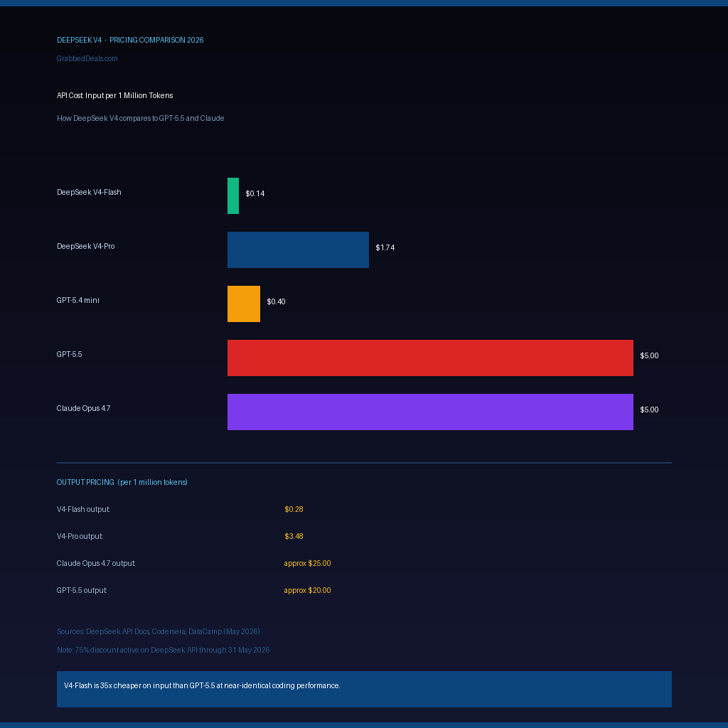The height and width of the screenshot is (728, 728).
Task: Click the 'Claude Opus 4.7 output' row label
Action: tap(96, 563)
